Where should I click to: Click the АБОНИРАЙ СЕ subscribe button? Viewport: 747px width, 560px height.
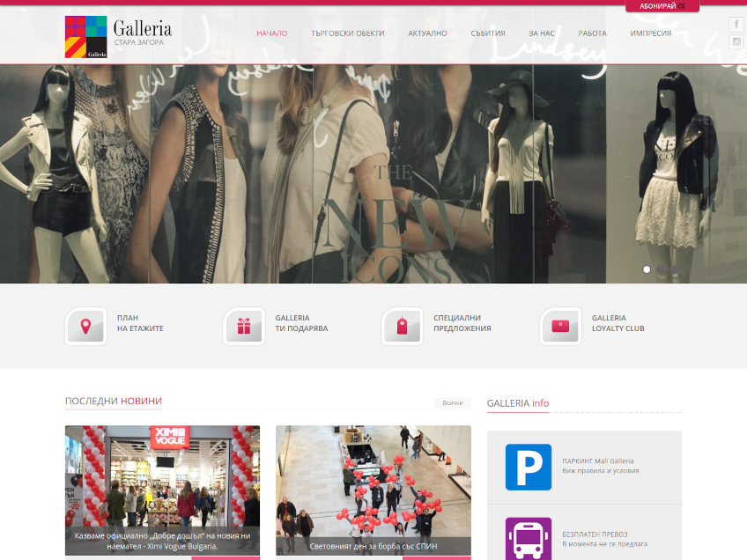(x=662, y=6)
